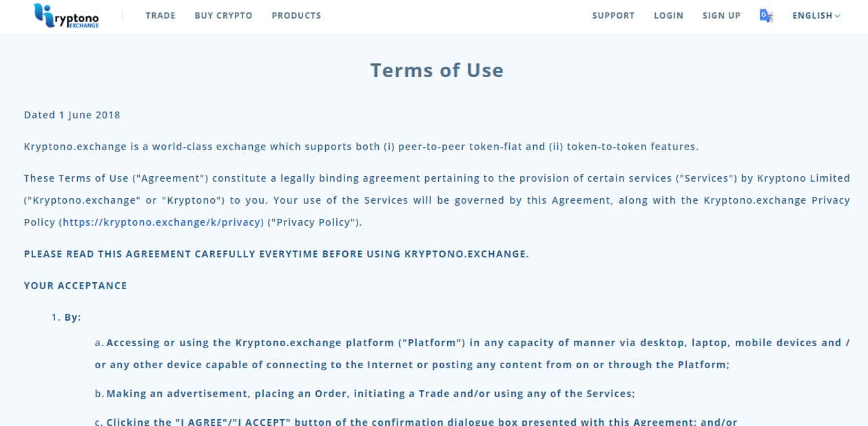The height and width of the screenshot is (426, 868).
Task: Open the ENGLISH language dropdown
Action: (816, 15)
